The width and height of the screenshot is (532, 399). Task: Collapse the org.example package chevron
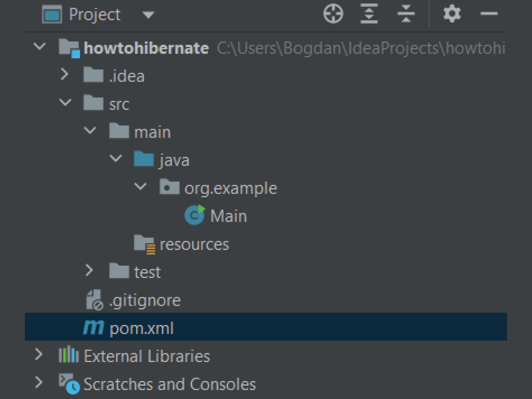click(x=140, y=186)
